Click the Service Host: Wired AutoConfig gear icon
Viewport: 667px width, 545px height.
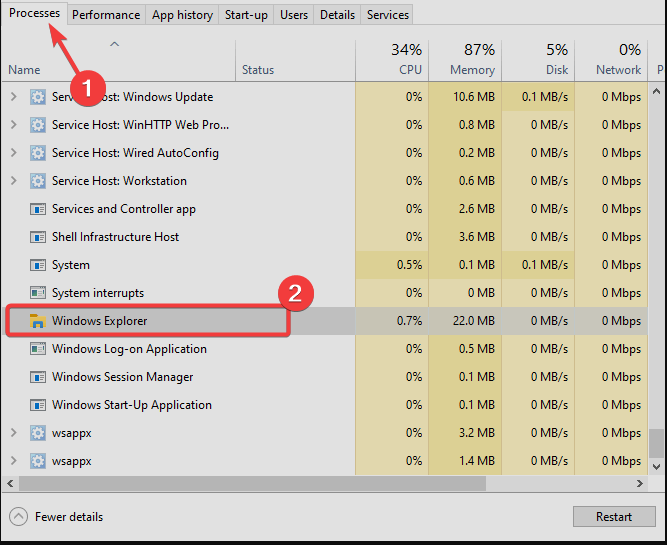pyautogui.click(x=38, y=153)
